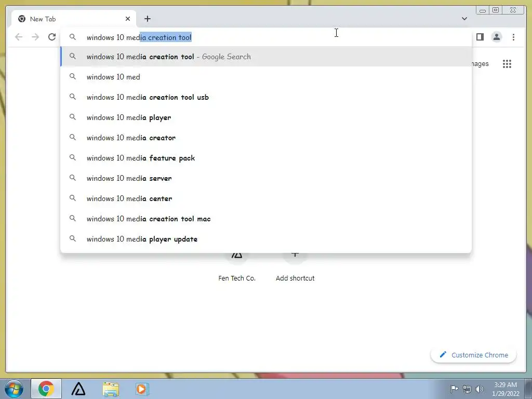Click the New Tab tab title
The height and width of the screenshot is (399, 532).
(x=43, y=19)
